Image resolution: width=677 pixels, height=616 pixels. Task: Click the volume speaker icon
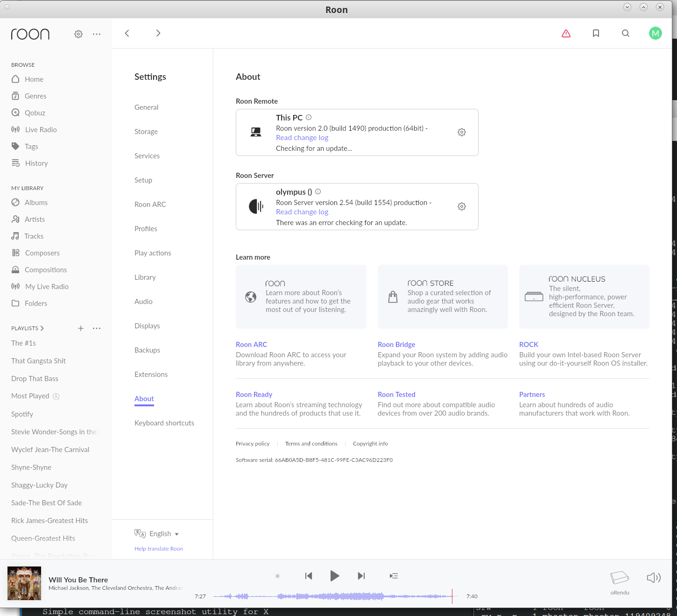coord(653,578)
